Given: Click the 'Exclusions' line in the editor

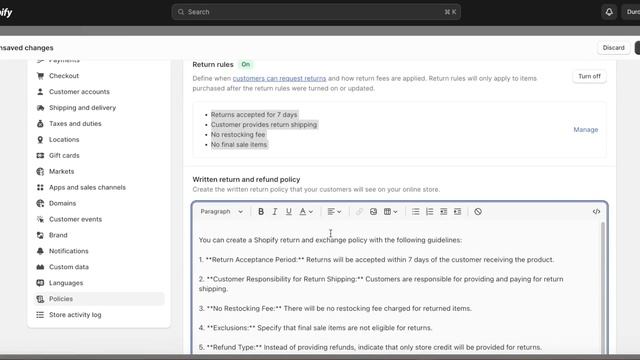Looking at the screenshot, I should click(x=316, y=328).
